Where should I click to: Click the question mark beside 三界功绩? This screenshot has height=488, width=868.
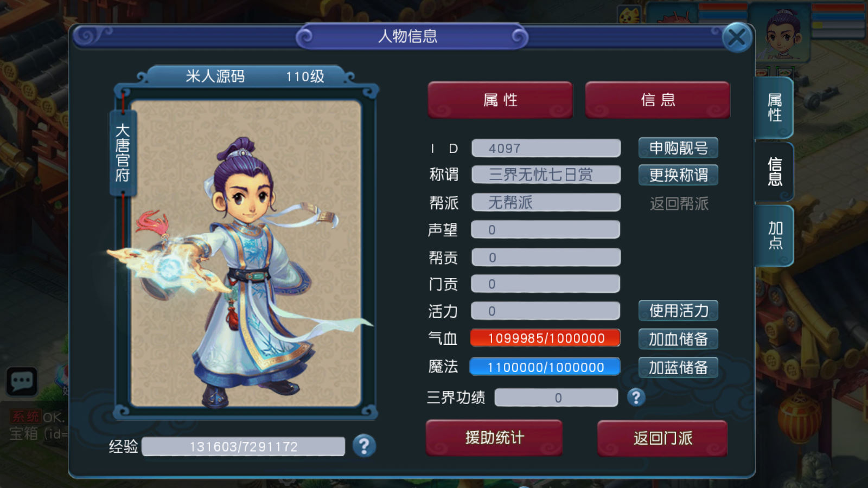point(636,397)
